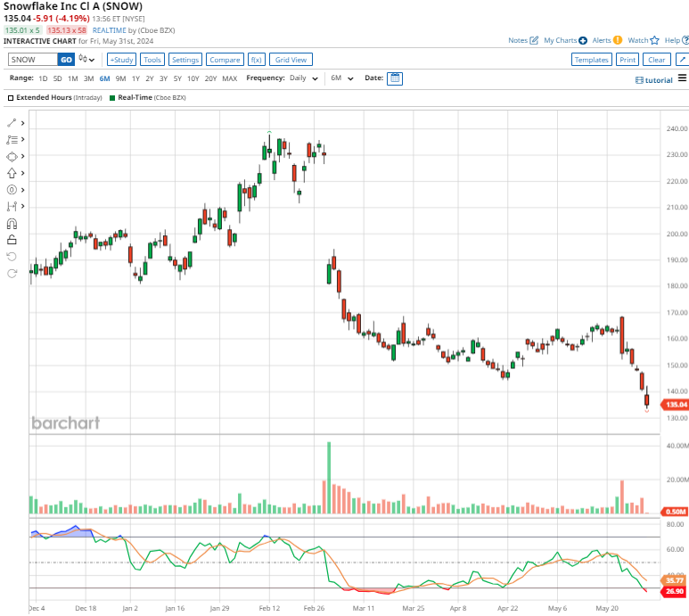Open Alerts with the orange icon
Image resolution: width=689 pixels, height=616 pixels.
(x=617, y=40)
